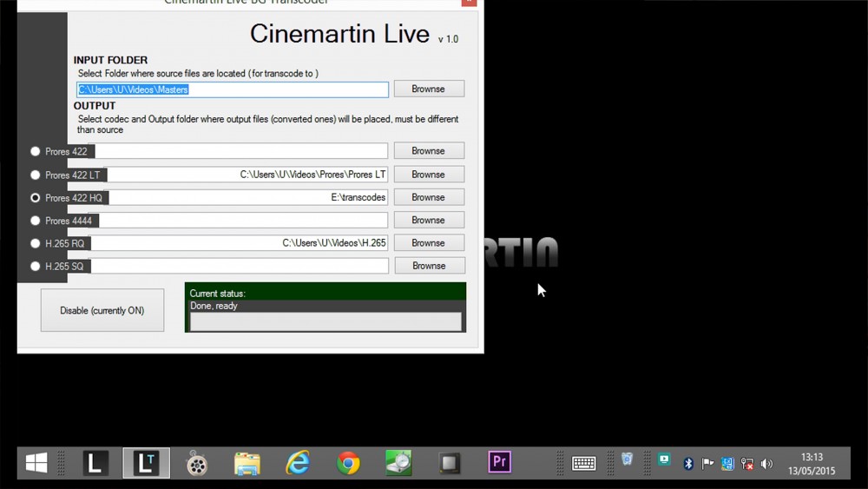The height and width of the screenshot is (489, 868).
Task: Select the Prores 422 LT radio button
Action: (36, 175)
